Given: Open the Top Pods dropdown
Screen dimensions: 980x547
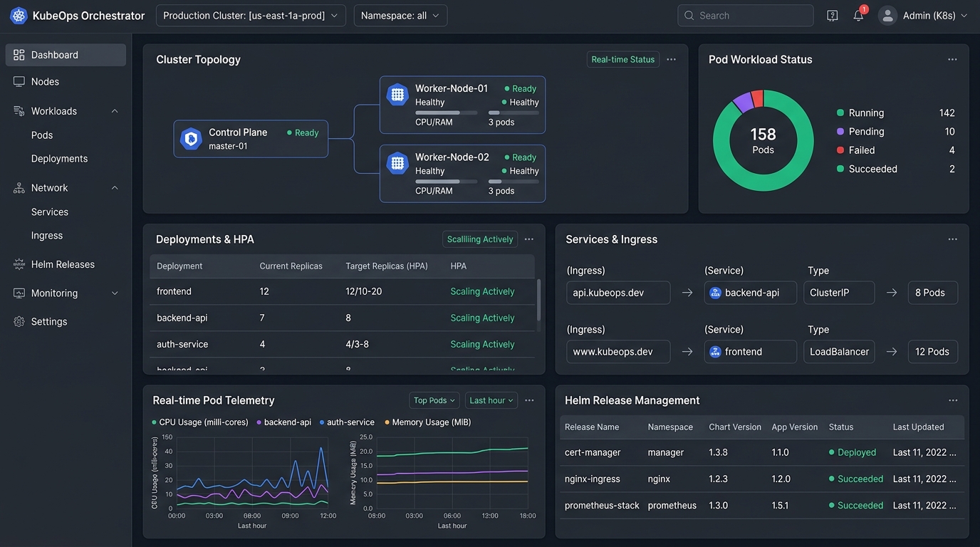Looking at the screenshot, I should point(434,400).
